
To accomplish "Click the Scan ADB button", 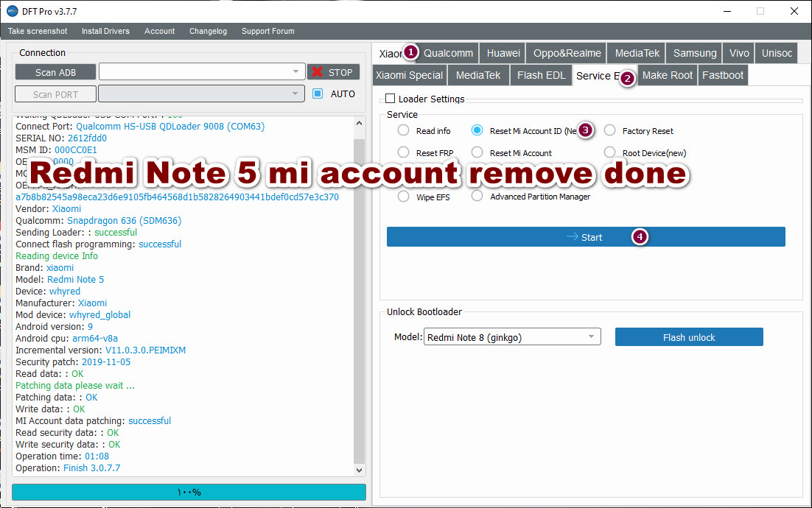I will click(x=55, y=72).
